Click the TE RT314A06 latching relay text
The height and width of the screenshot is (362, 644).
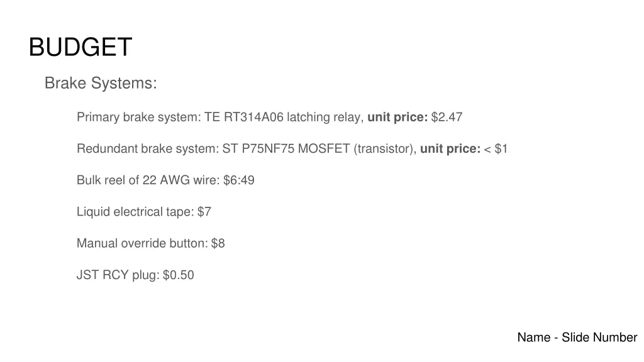point(284,118)
